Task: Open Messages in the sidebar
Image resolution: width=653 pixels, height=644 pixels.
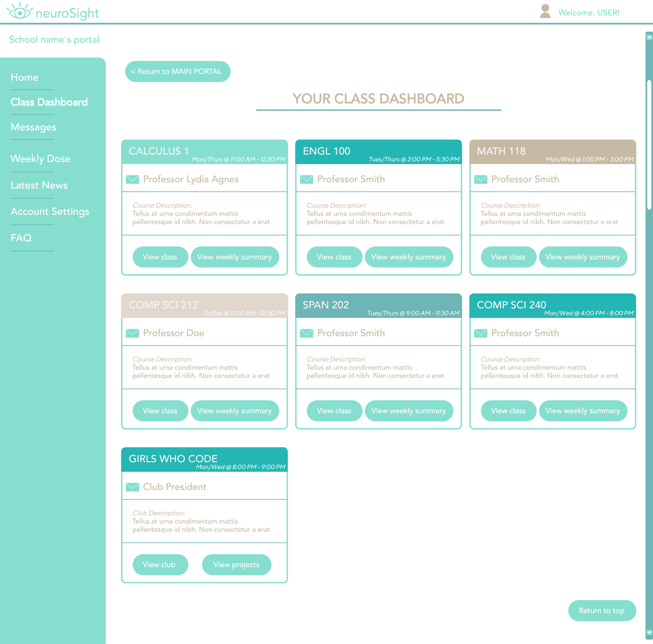Action: 33,127
